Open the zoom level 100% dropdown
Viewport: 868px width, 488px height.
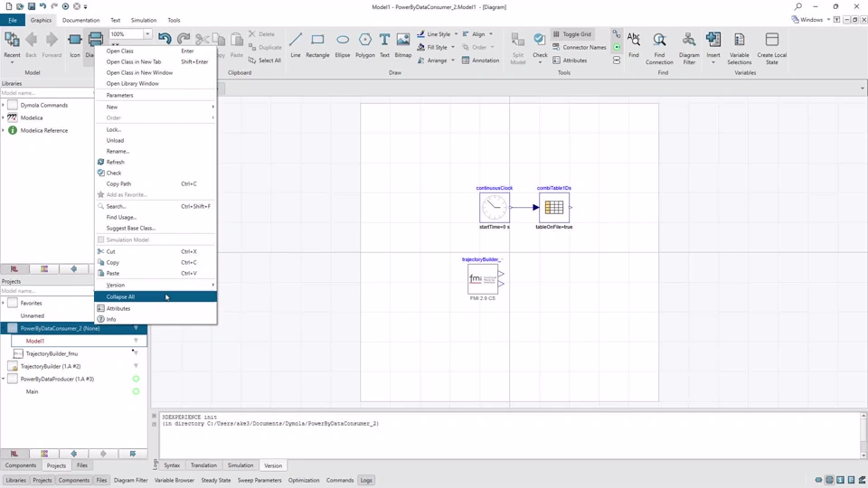pyautogui.click(x=147, y=33)
